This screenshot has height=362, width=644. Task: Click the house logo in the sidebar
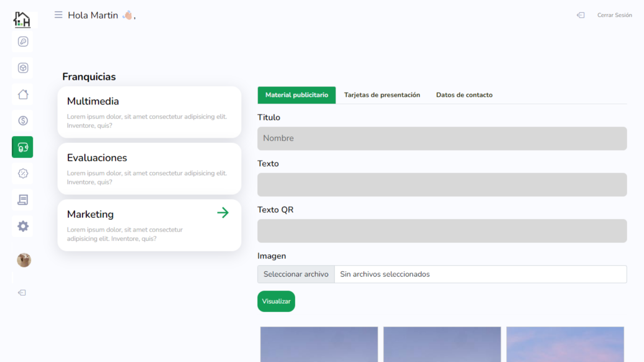[22, 19]
